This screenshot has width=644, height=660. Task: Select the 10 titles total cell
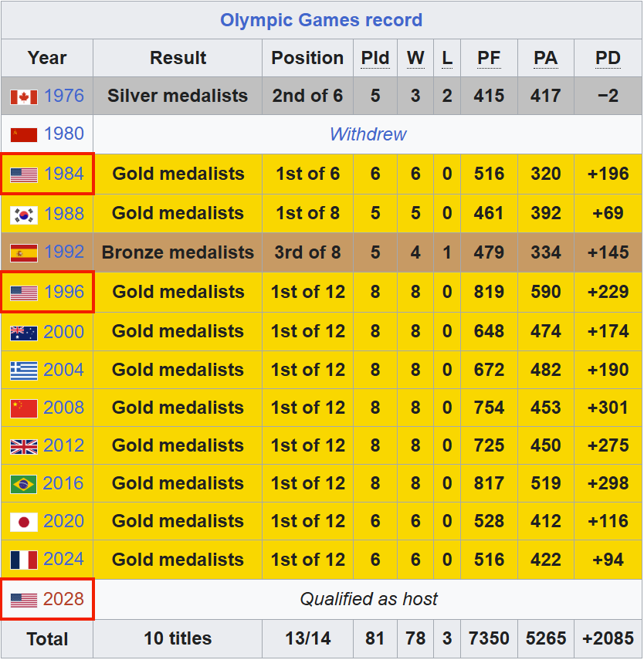[178, 638]
